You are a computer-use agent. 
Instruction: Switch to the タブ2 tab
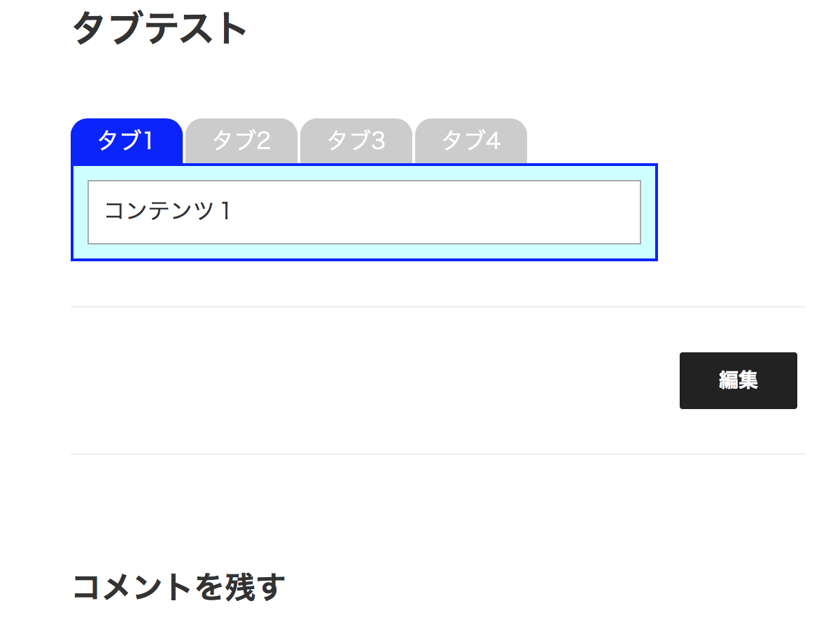click(241, 141)
